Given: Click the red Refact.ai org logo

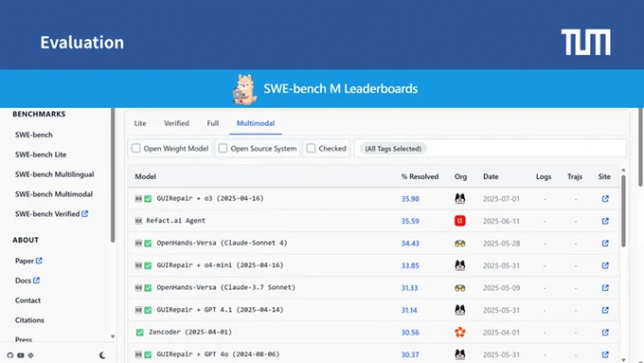Looking at the screenshot, I should pos(460,221).
